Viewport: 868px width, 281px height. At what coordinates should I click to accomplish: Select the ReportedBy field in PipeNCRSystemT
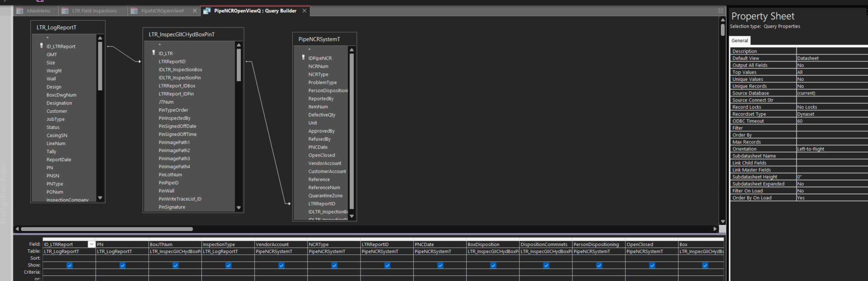pos(321,99)
